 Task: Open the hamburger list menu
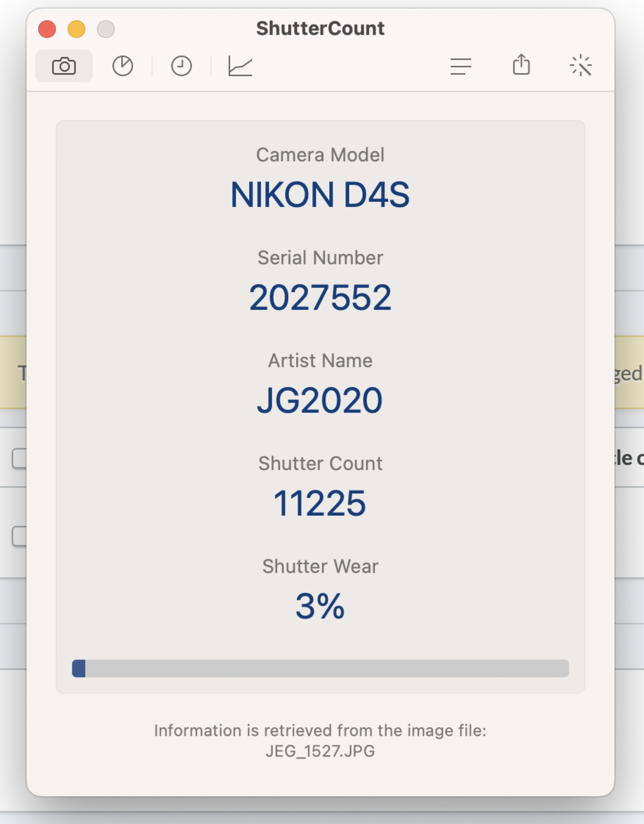461,65
